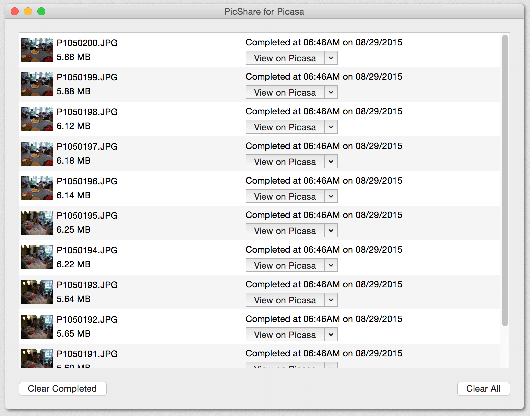Open dropdown chevron in P1050196.JPG row
530x416 pixels.
(331, 196)
